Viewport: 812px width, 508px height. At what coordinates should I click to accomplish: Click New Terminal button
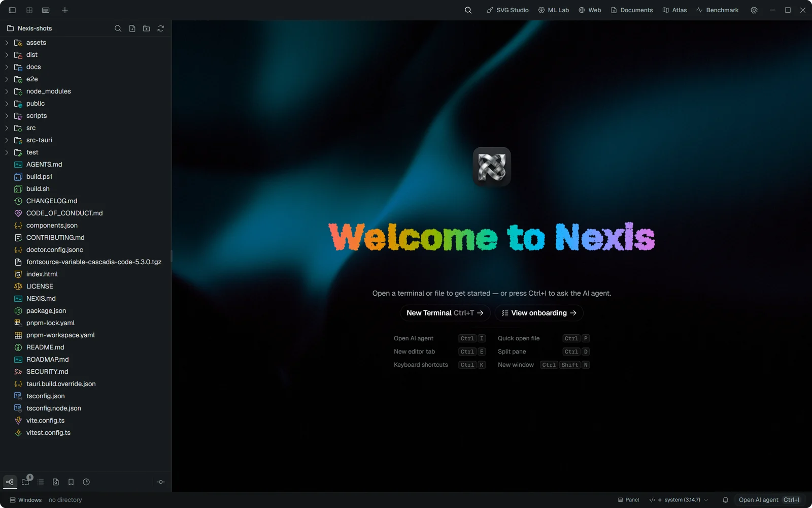[445, 313]
